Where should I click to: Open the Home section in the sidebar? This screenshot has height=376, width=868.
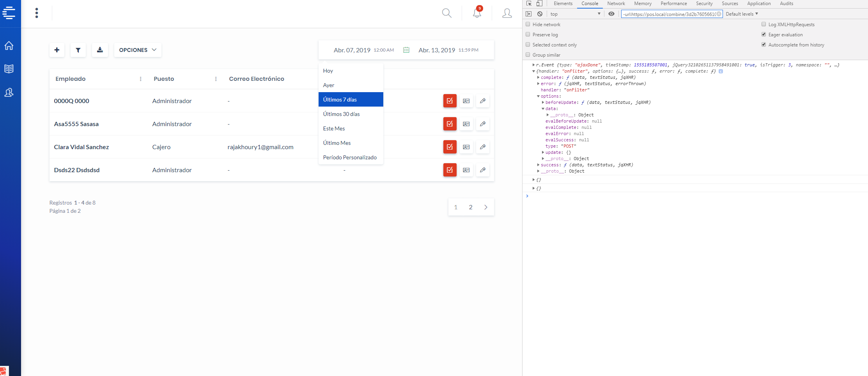point(9,46)
